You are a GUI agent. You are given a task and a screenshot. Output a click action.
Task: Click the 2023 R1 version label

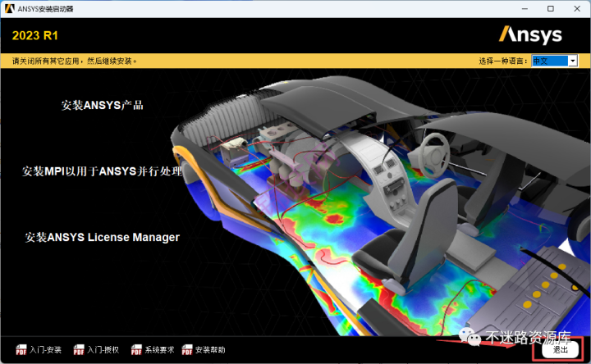(35, 35)
